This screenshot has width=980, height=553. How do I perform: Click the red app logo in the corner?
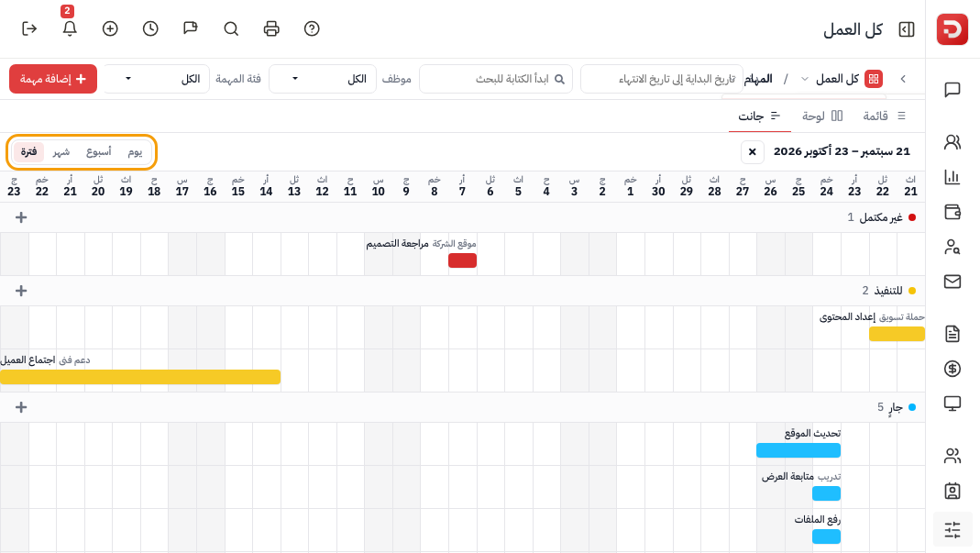(x=952, y=29)
